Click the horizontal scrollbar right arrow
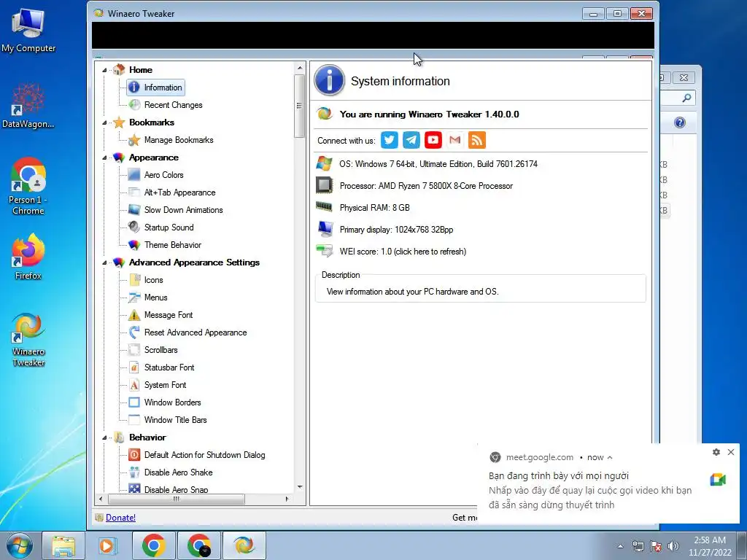Image resolution: width=747 pixels, height=560 pixels. coord(287,499)
